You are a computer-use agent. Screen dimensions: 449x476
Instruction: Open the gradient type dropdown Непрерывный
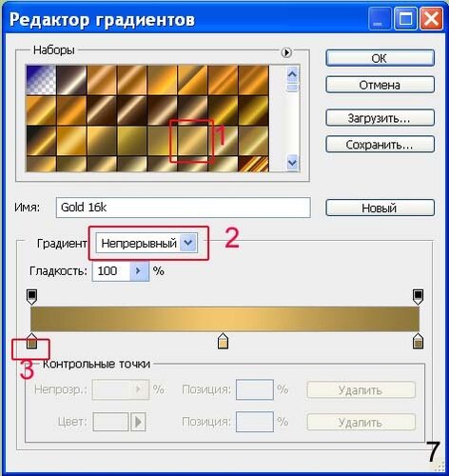(146, 243)
